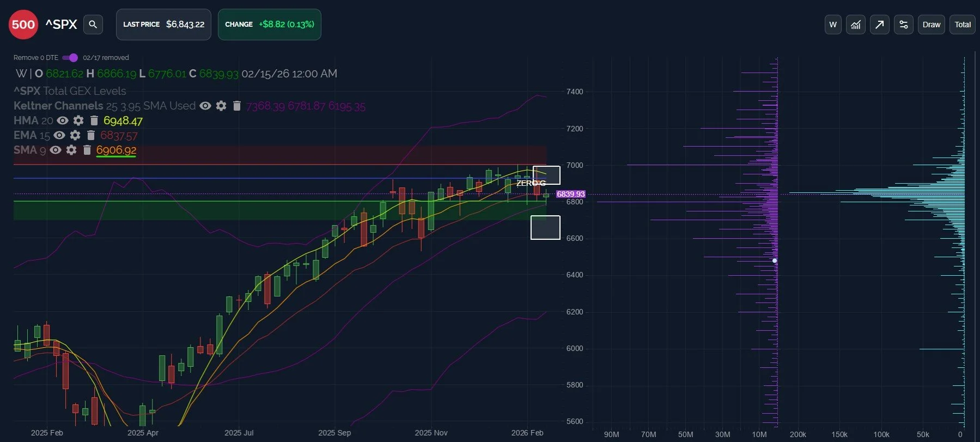Toggle EMA 15 visibility eye

(59, 135)
